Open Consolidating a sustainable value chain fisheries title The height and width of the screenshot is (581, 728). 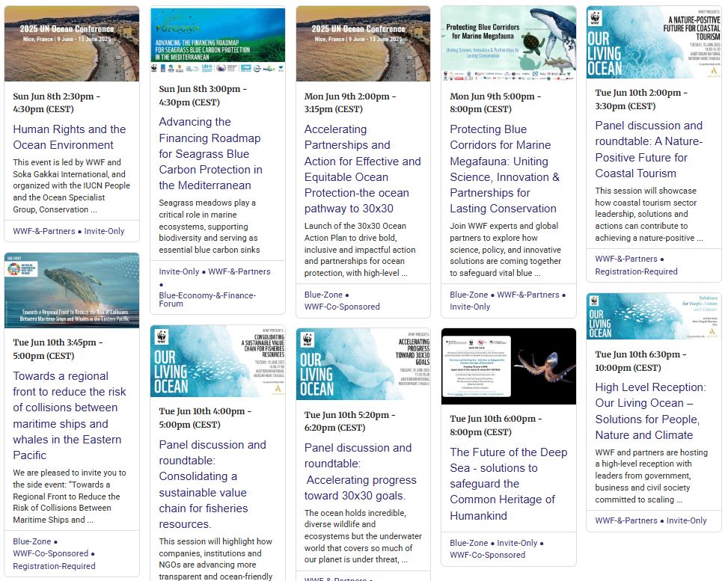click(212, 484)
